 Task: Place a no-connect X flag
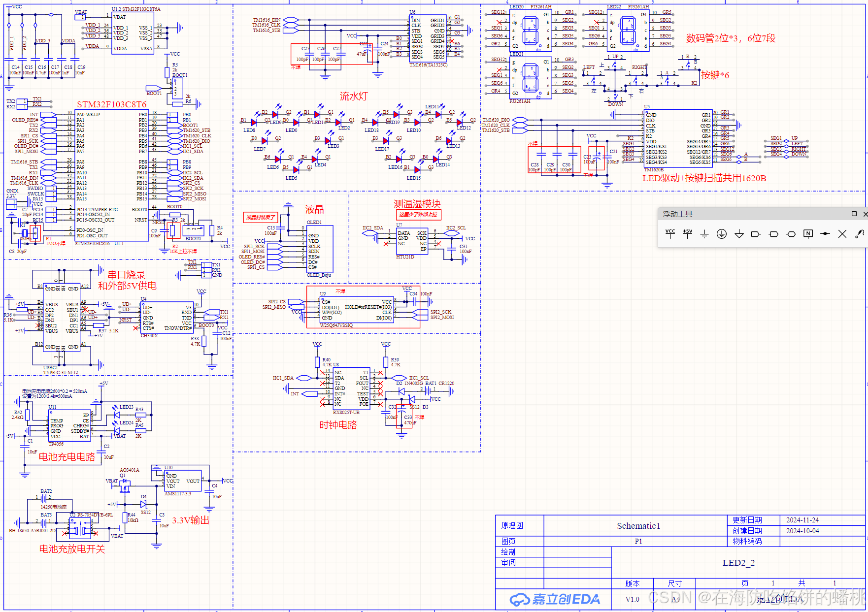tap(842, 234)
